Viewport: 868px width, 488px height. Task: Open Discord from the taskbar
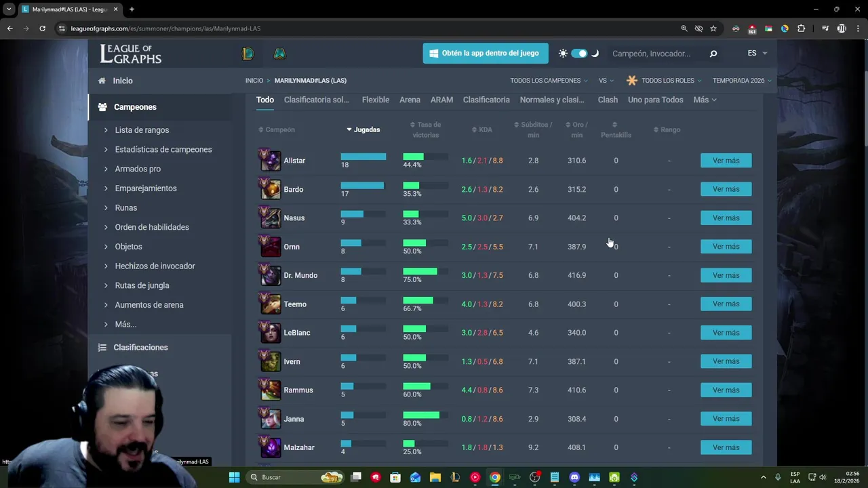(x=574, y=477)
